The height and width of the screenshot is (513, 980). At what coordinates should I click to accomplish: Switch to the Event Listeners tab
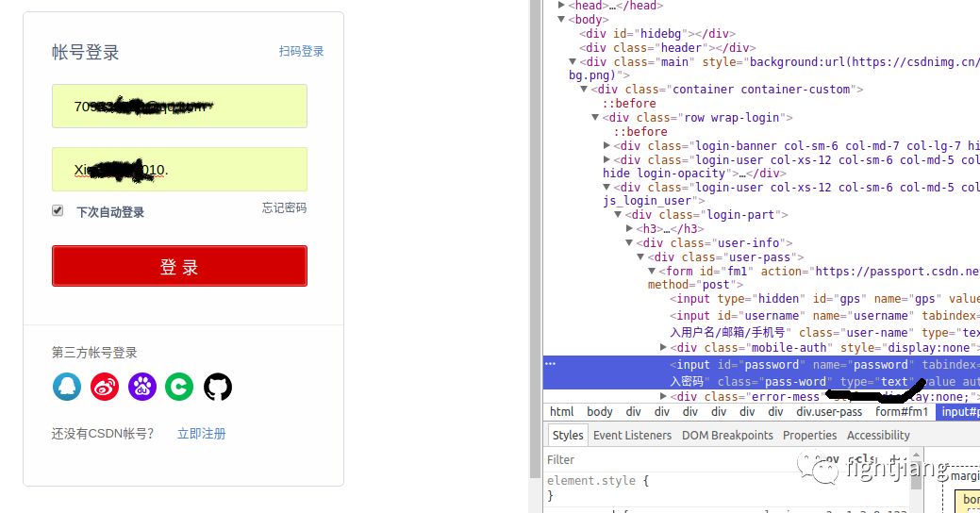(x=632, y=435)
